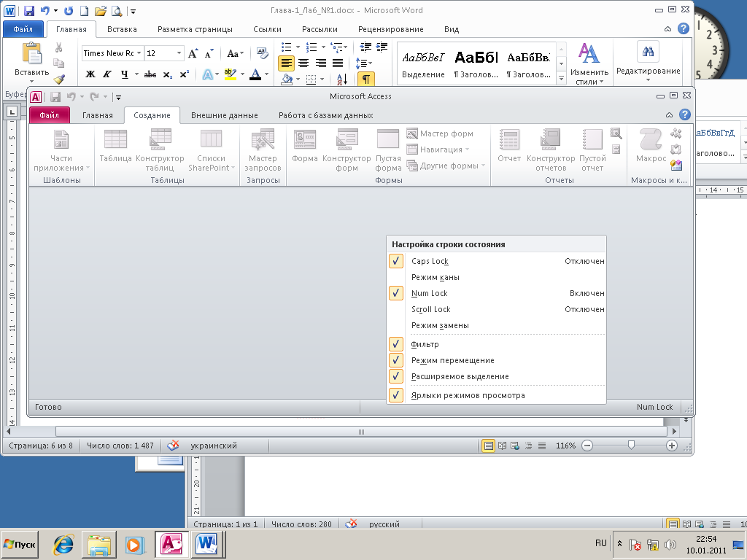The width and height of the screenshot is (747, 560).
Task: Click the Cut scissors icon in Word
Action: click(x=58, y=47)
